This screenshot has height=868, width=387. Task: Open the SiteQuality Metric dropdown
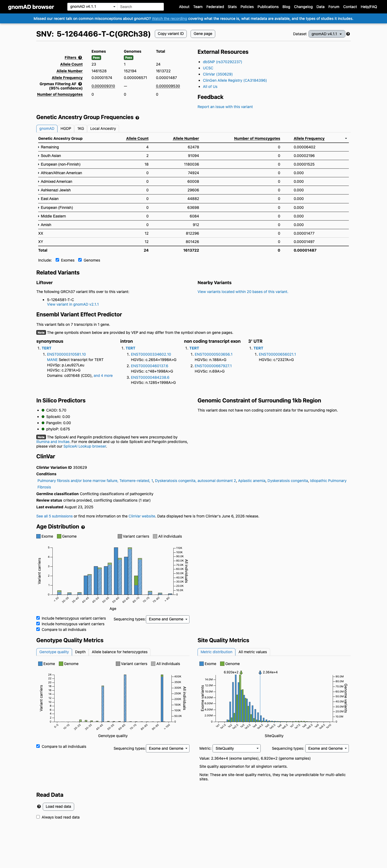pos(237,748)
